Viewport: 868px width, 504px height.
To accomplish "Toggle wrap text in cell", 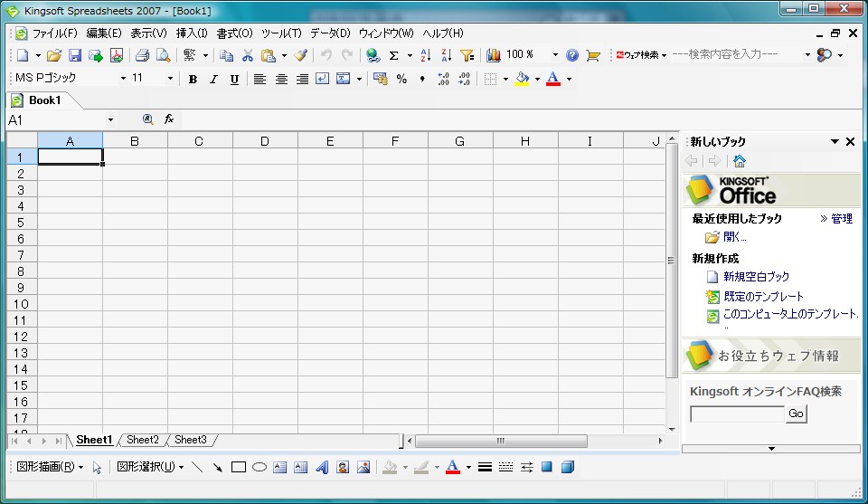I will point(322,79).
